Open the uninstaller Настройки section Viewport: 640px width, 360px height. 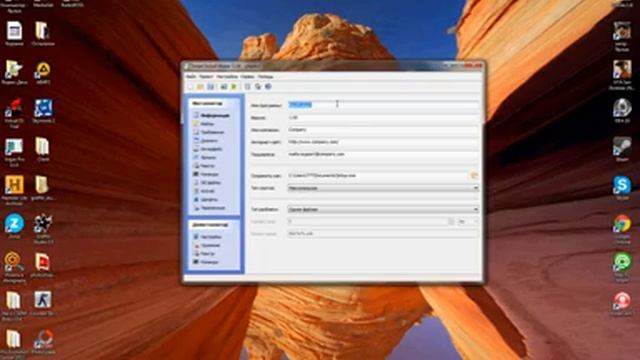pyautogui.click(x=208, y=237)
